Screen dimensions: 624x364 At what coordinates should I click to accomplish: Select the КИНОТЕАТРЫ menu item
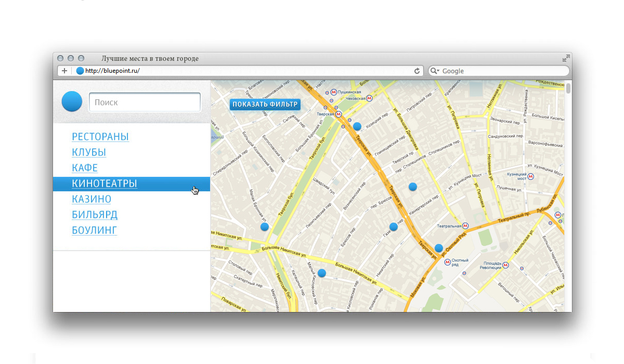105,184
